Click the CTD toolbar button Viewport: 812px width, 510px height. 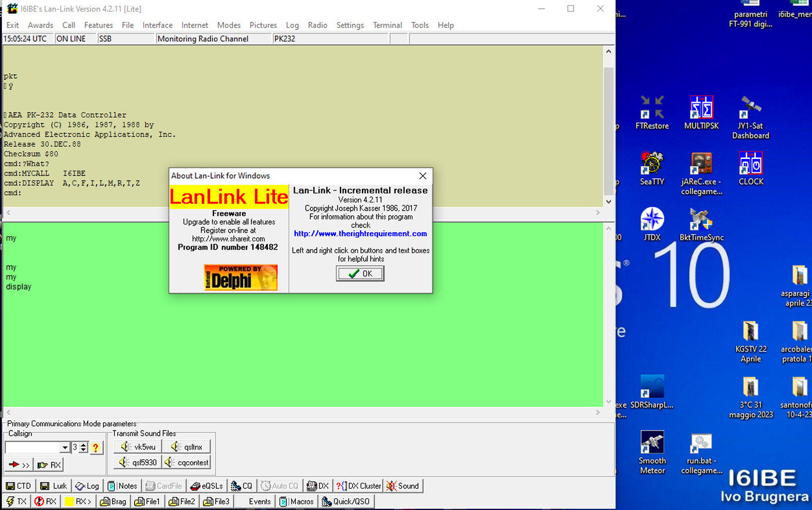[x=19, y=486]
